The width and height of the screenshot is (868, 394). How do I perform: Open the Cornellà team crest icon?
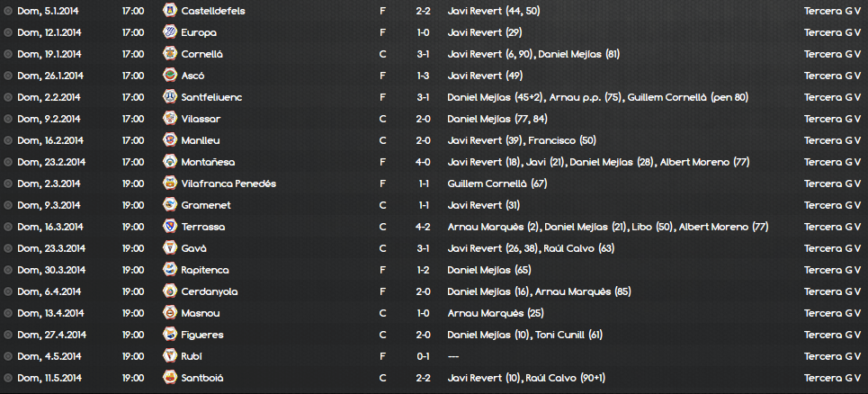click(170, 54)
